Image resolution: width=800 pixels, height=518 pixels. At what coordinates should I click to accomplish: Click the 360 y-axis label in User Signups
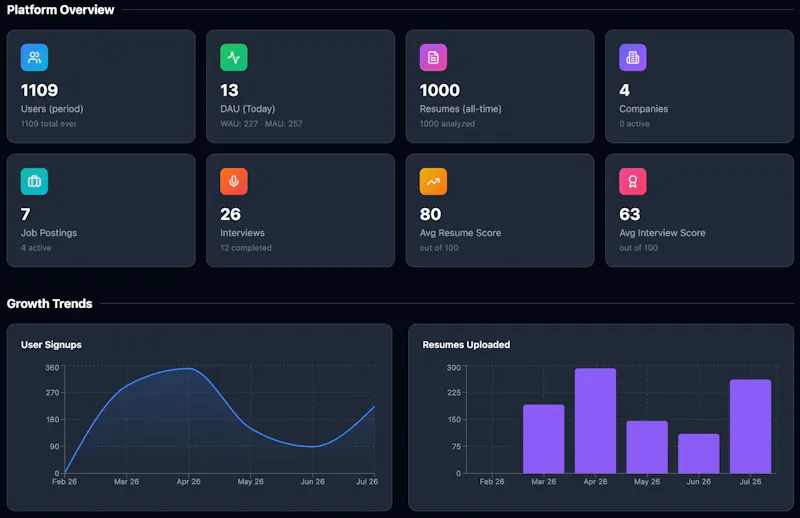52,367
